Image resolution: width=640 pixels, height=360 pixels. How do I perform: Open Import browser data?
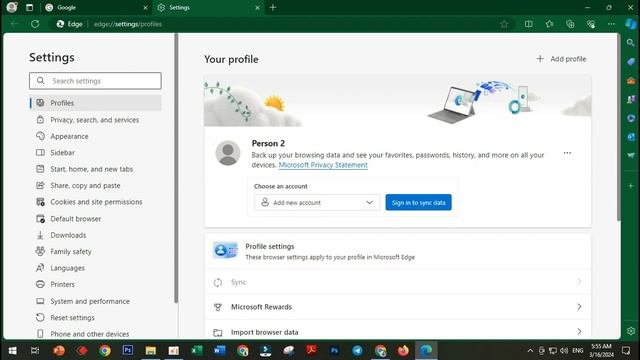pyautogui.click(x=398, y=331)
